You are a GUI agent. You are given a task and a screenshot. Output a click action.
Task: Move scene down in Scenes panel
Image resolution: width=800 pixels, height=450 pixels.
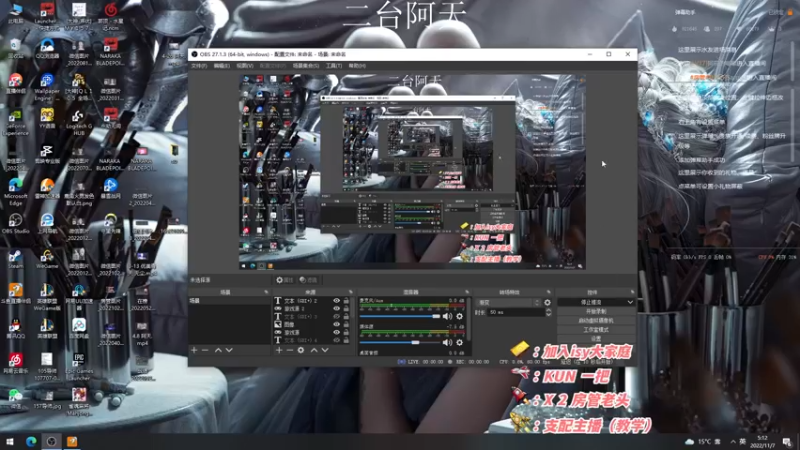pyautogui.click(x=229, y=350)
